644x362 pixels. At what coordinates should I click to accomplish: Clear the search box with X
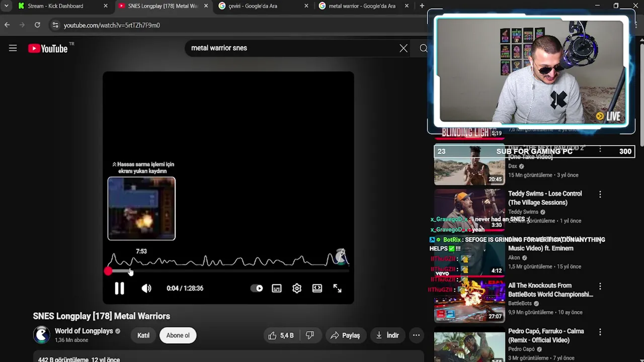pos(404,48)
